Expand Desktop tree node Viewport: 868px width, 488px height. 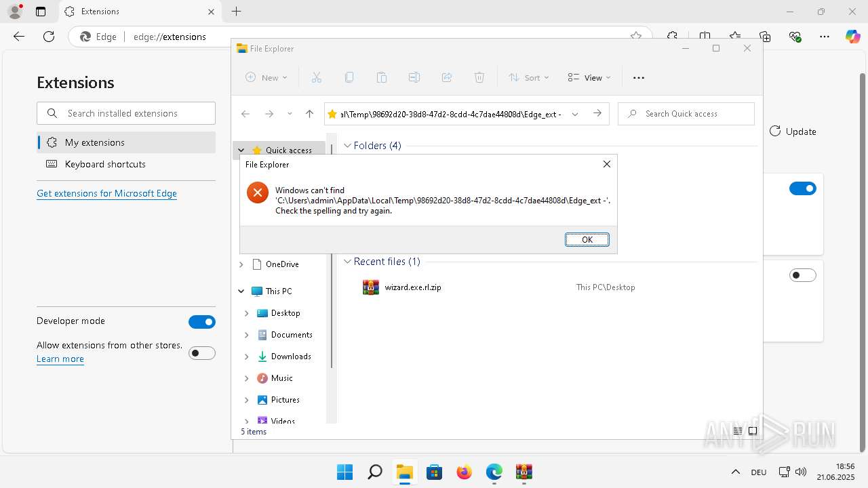(246, 313)
